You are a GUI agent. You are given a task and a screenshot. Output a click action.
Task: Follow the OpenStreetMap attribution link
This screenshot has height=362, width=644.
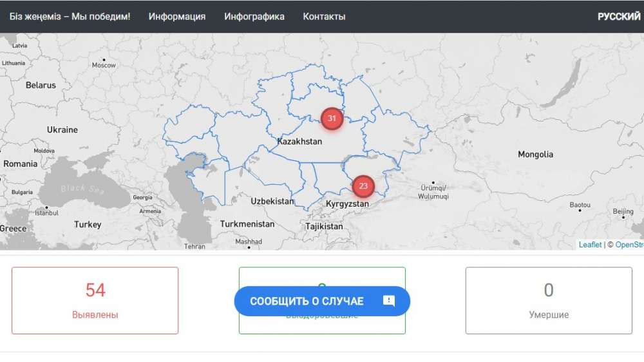[629, 245]
